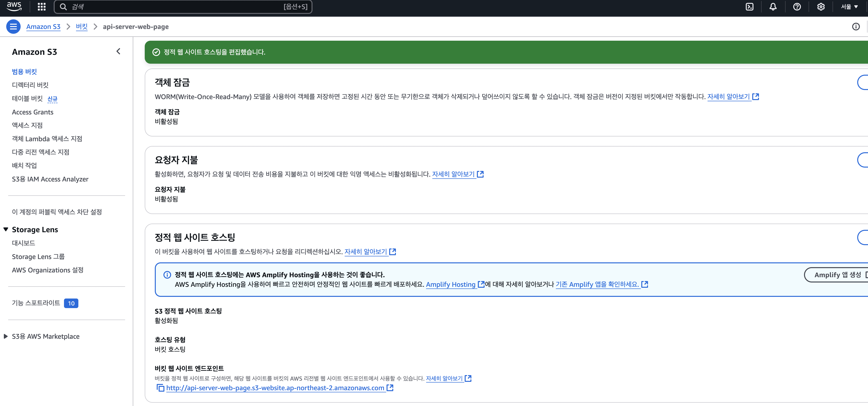Image resolution: width=868 pixels, height=406 pixels.
Task: Open Storage Lens 대시보드
Action: pyautogui.click(x=23, y=243)
